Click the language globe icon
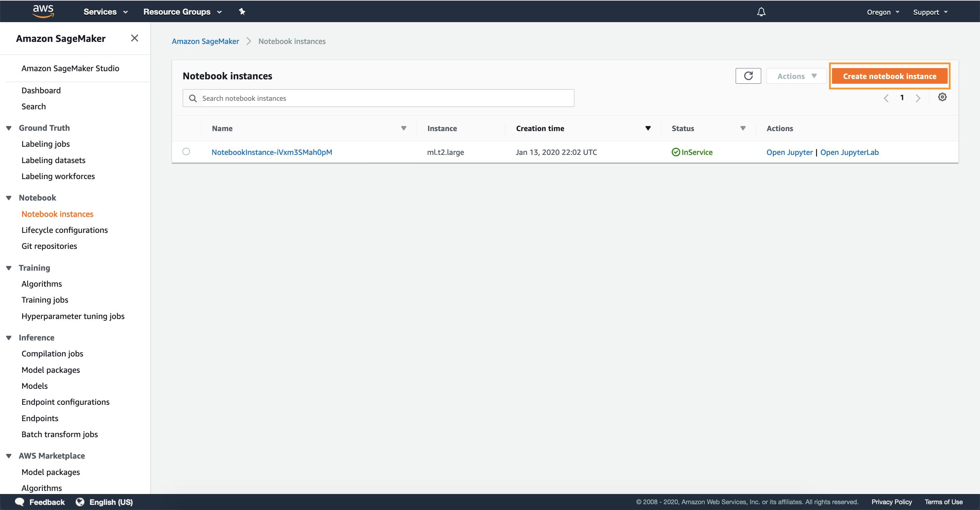The width and height of the screenshot is (980, 510). pos(80,502)
